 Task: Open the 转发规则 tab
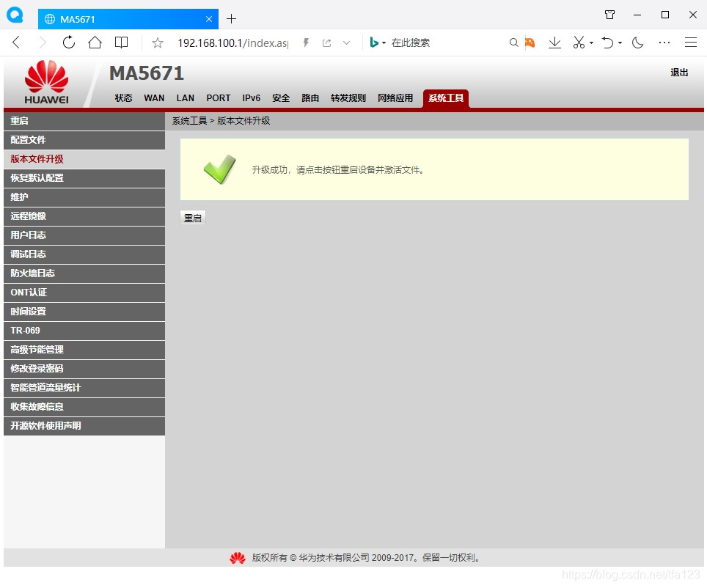348,98
